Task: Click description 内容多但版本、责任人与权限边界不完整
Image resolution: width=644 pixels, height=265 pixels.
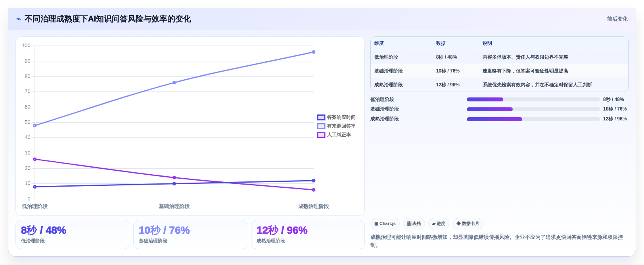Action: pos(525,57)
